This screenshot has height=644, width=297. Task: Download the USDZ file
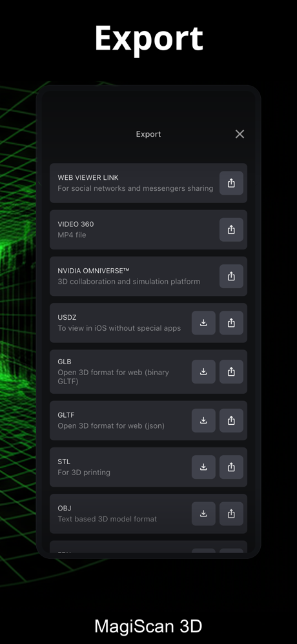pos(203,323)
